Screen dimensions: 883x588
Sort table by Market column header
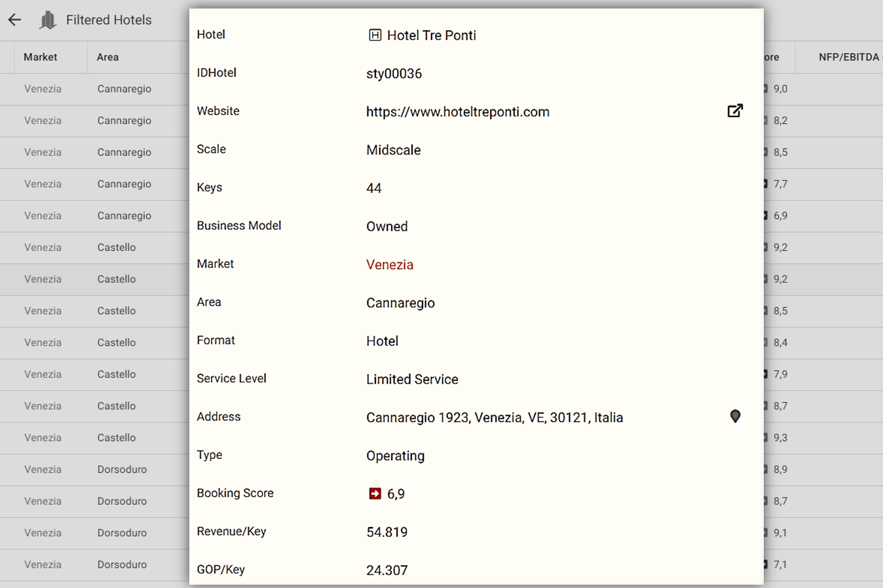click(x=41, y=57)
